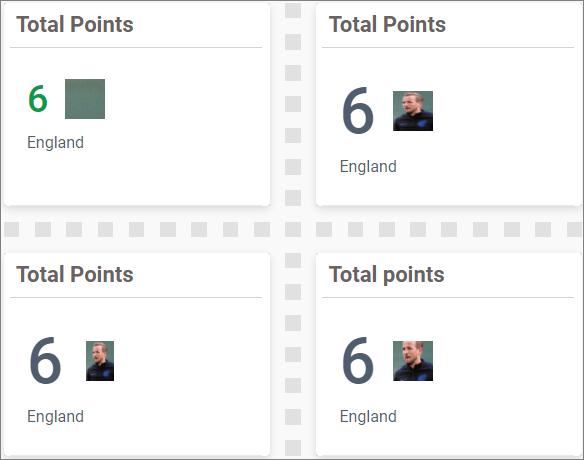Click the bottom-left card's 'Total Points' title
This screenshot has width=584, height=460.
click(75, 275)
